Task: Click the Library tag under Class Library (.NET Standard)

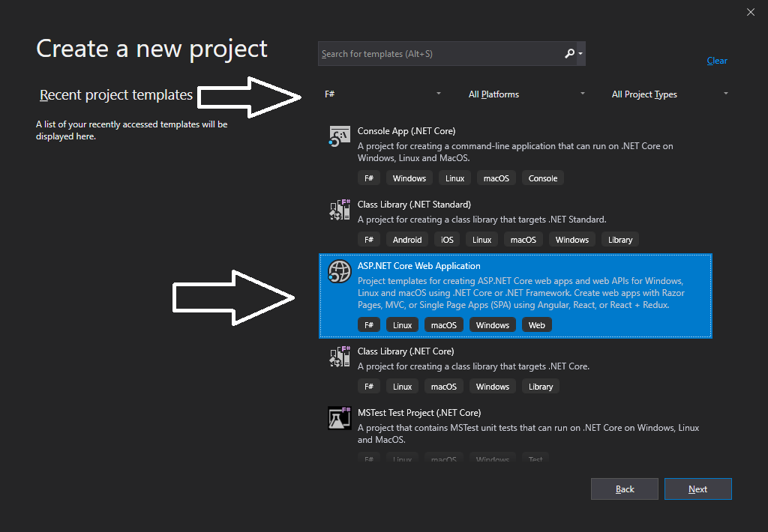Action: [620, 240]
